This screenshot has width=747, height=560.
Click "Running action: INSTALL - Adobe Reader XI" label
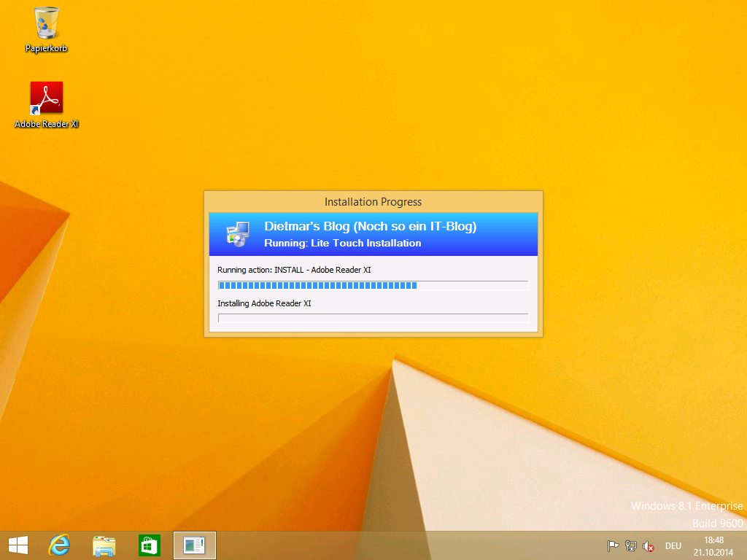coord(294,270)
